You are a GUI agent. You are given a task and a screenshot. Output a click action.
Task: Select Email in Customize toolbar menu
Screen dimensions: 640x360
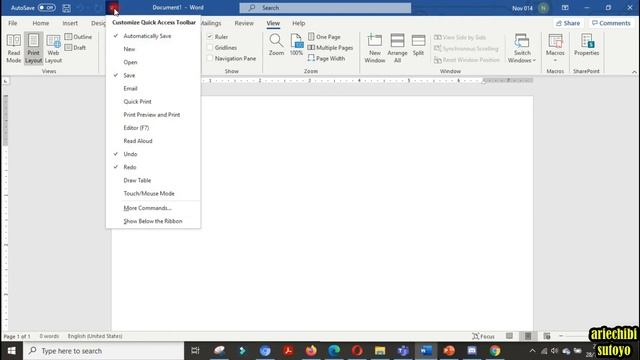pyautogui.click(x=153, y=88)
